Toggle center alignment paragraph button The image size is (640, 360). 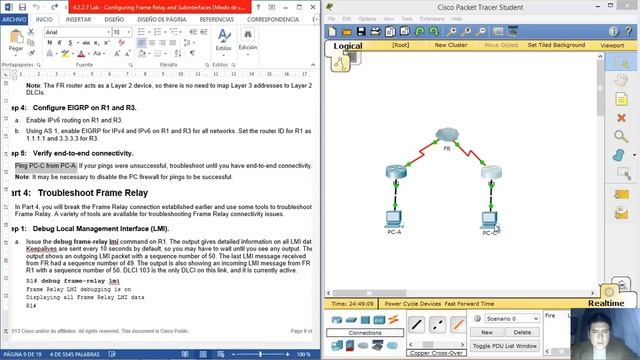152,42
